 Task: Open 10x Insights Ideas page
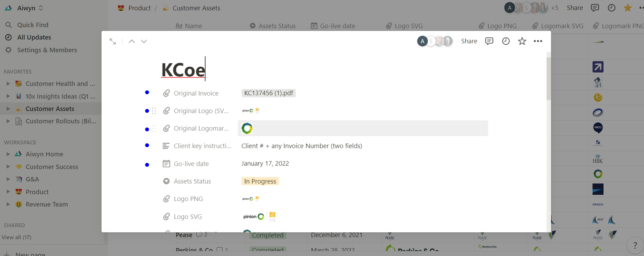click(x=60, y=96)
